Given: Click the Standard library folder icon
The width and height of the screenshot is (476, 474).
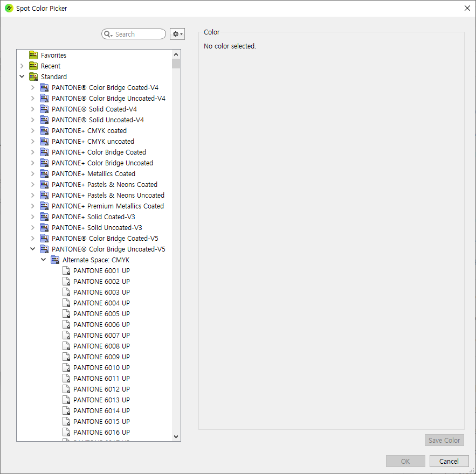Looking at the screenshot, I should click(x=33, y=76).
